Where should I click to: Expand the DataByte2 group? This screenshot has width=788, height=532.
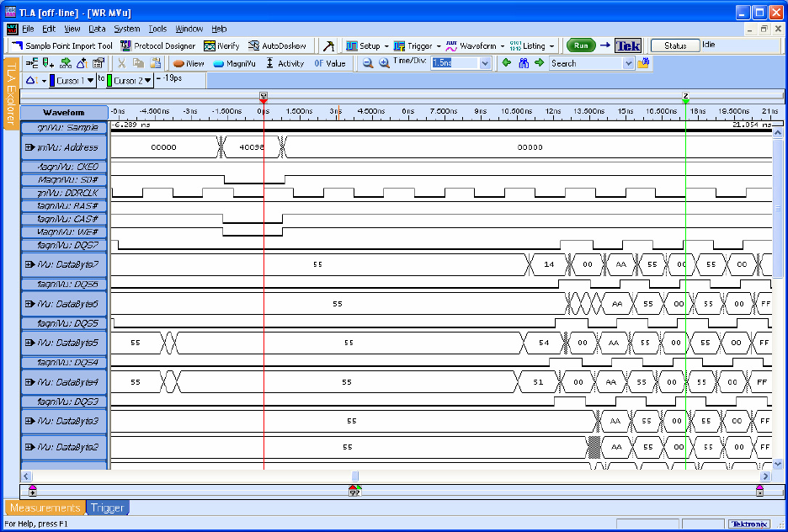[29, 447]
